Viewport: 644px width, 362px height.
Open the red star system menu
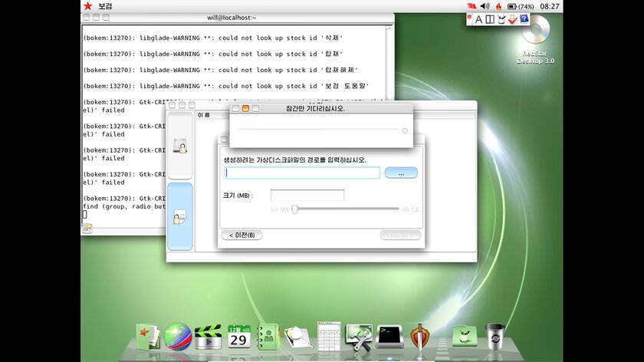point(87,6)
